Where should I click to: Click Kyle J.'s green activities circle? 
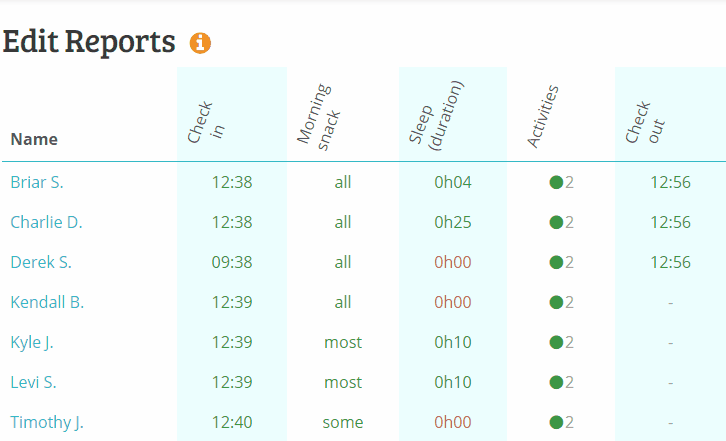pos(556,343)
